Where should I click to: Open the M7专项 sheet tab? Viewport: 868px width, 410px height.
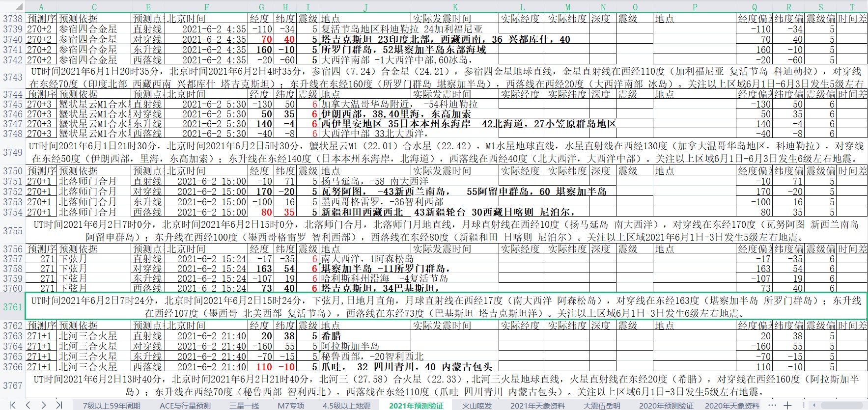click(291, 406)
